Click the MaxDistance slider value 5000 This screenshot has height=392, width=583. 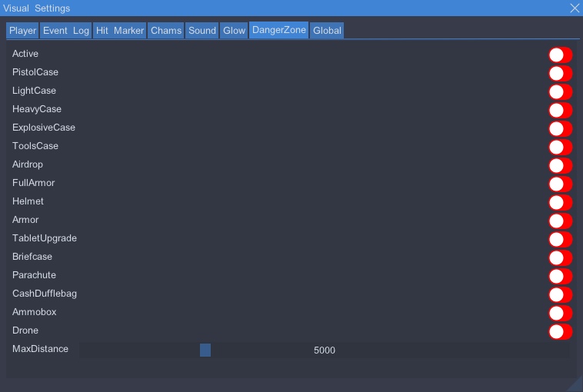325,350
